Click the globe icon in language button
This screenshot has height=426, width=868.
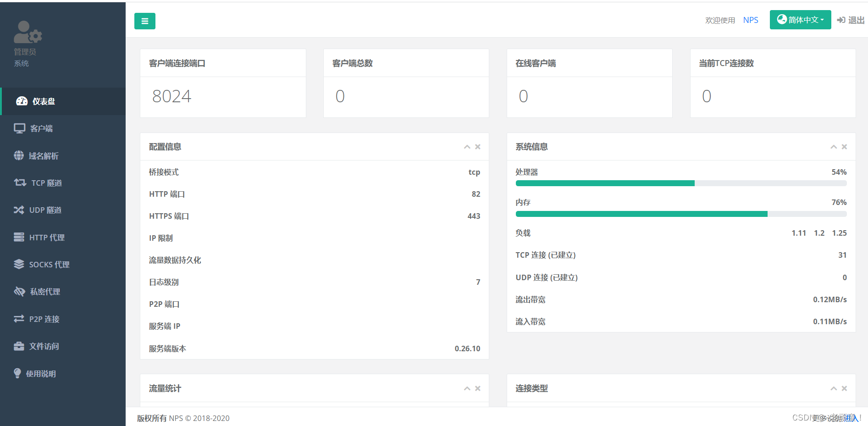click(x=782, y=19)
